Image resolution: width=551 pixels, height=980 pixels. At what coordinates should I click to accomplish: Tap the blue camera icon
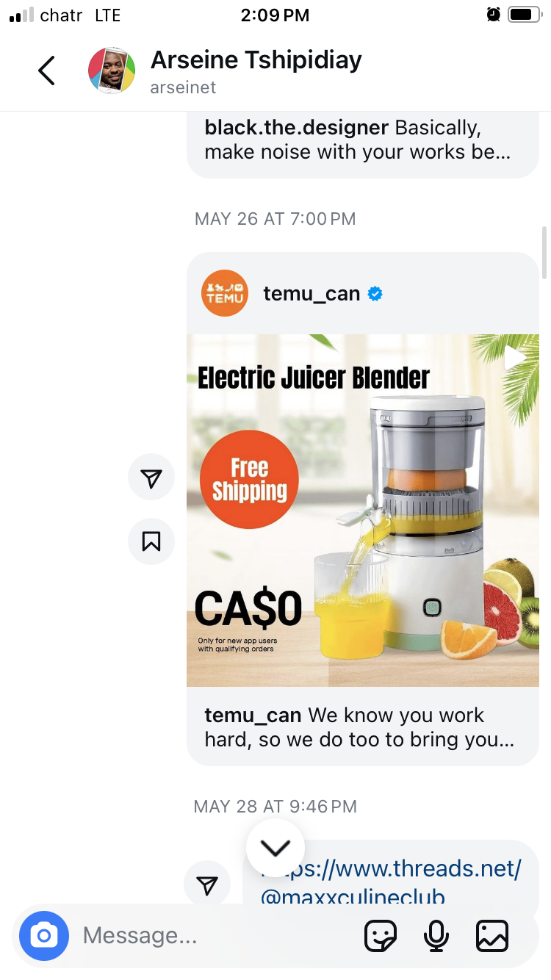[x=44, y=936]
